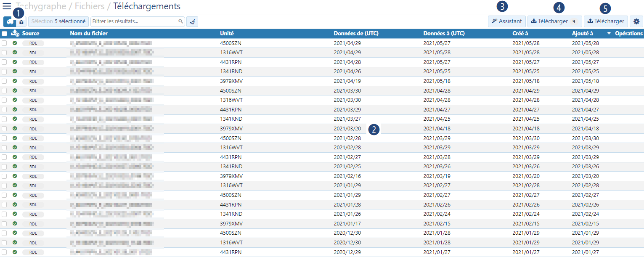Go to Fichiers in the breadcrumb
Image resolution: width=644 pixels, height=257 pixels.
[x=90, y=6]
